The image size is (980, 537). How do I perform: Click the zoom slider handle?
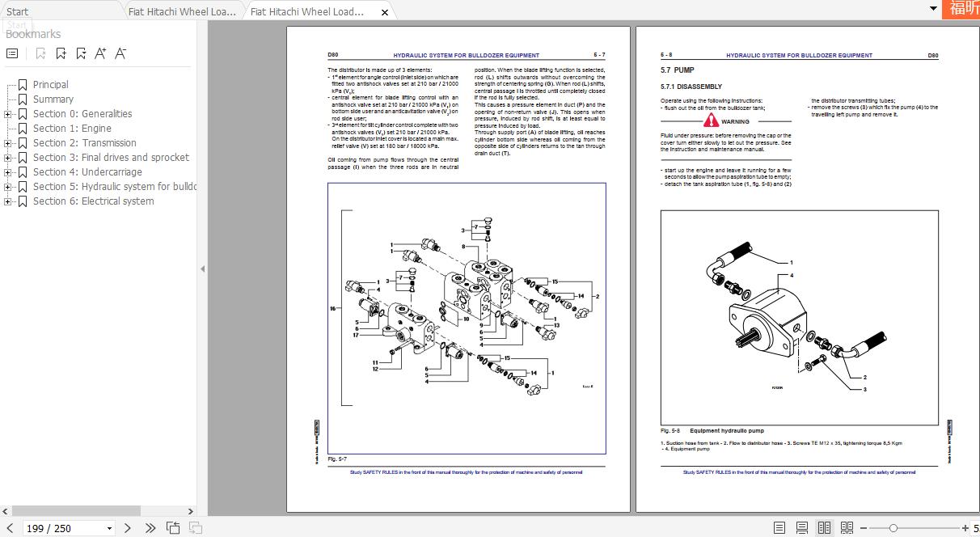pos(893,528)
